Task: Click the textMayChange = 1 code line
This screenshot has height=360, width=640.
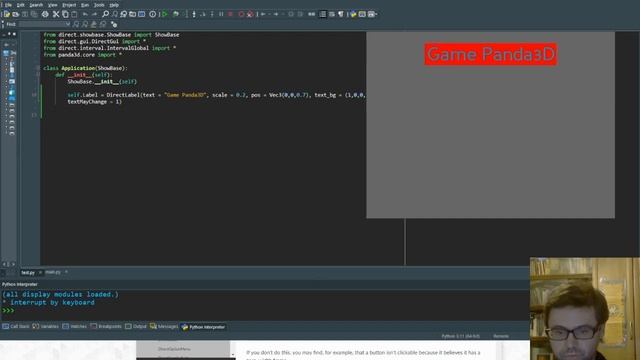Action: [95, 102]
